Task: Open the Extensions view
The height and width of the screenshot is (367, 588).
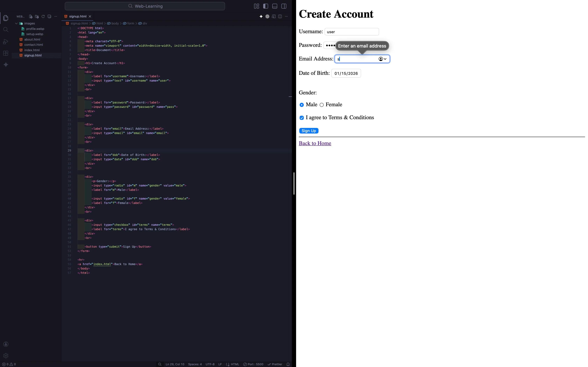Action: click(6, 53)
